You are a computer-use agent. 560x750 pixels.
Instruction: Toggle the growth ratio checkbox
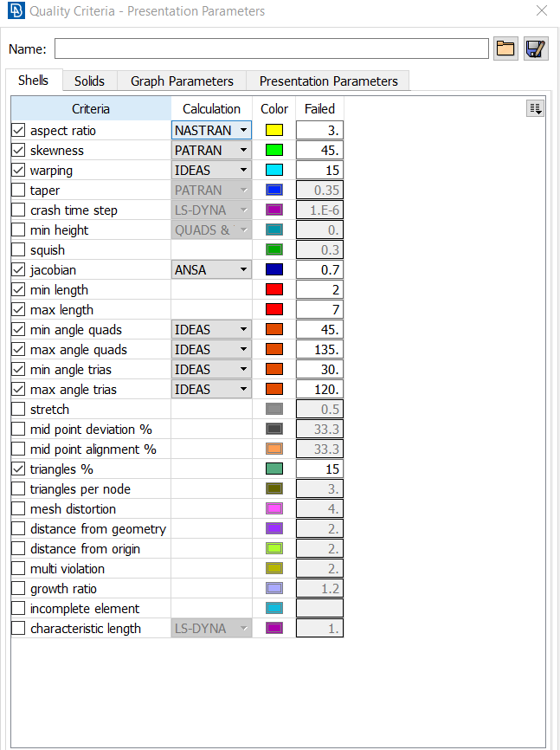[18, 588]
